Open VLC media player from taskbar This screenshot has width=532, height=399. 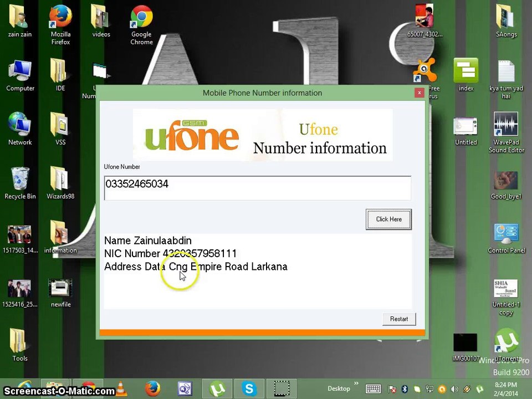tap(121, 389)
